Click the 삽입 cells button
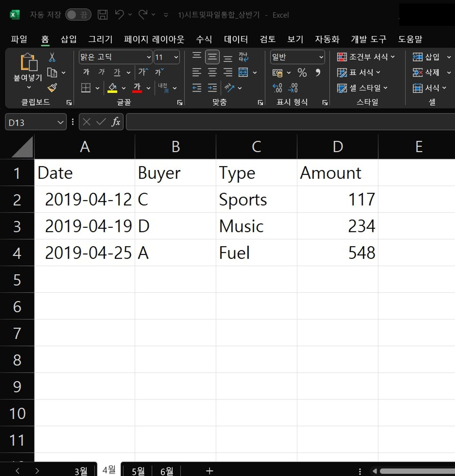This screenshot has height=476, width=455. pos(426,57)
